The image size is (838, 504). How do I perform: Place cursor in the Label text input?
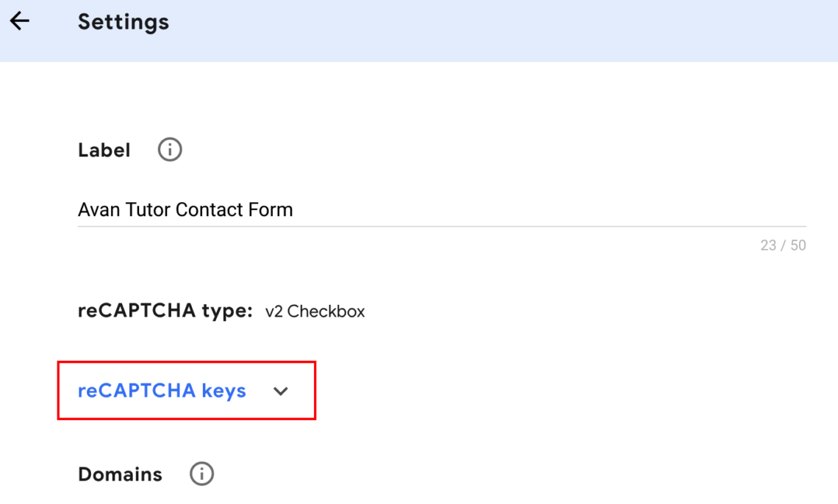(294, 209)
